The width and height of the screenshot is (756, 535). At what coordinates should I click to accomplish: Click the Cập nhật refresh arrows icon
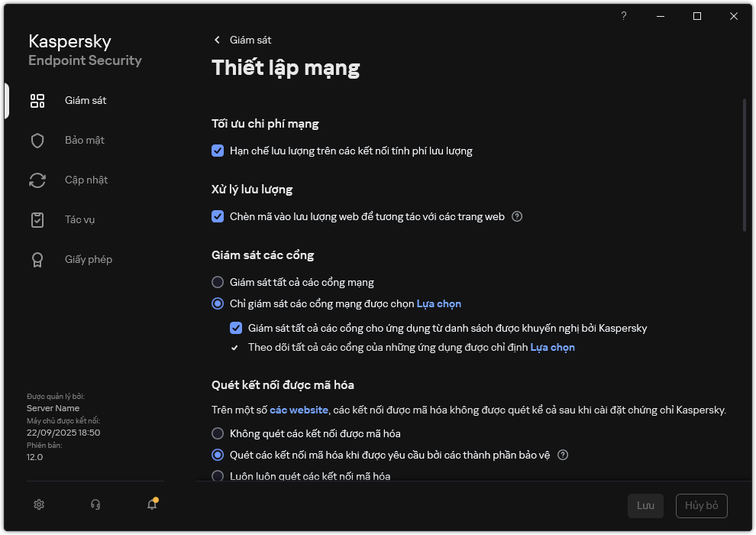pyautogui.click(x=37, y=180)
